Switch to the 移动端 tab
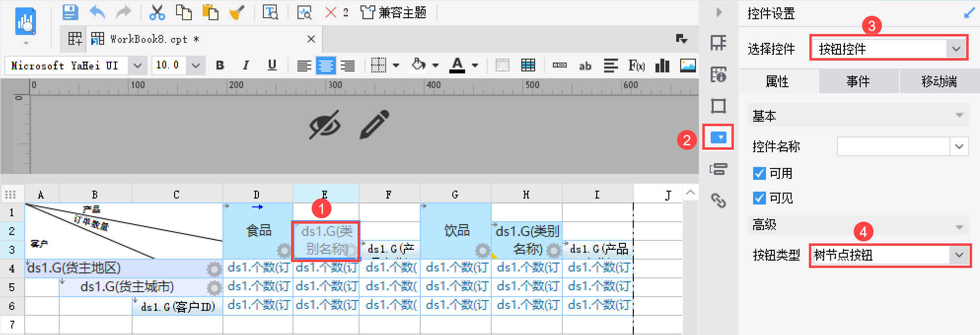The width and height of the screenshot is (980, 335). click(940, 81)
